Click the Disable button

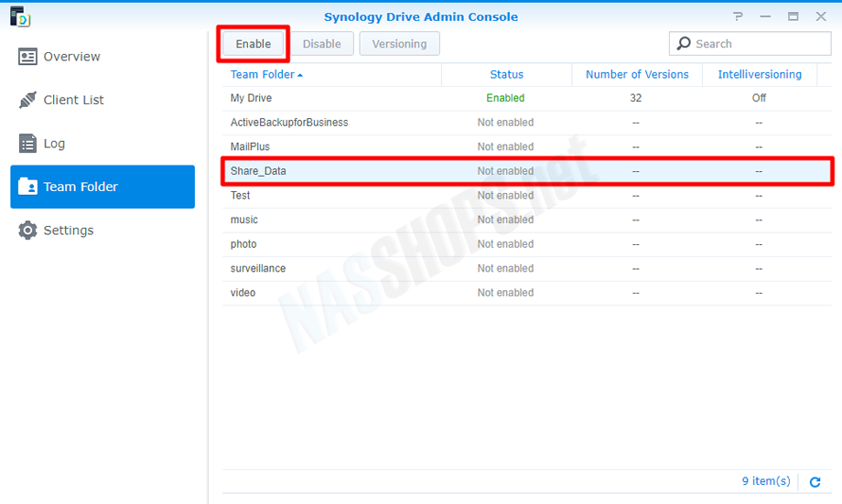tap(321, 44)
